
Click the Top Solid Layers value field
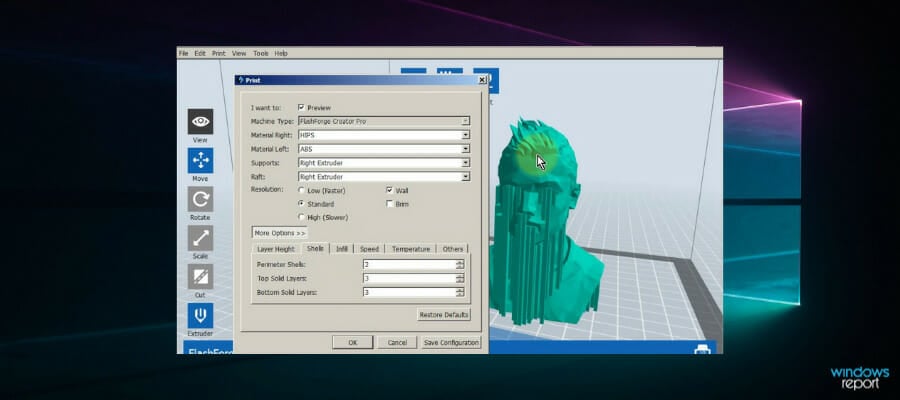coord(409,278)
